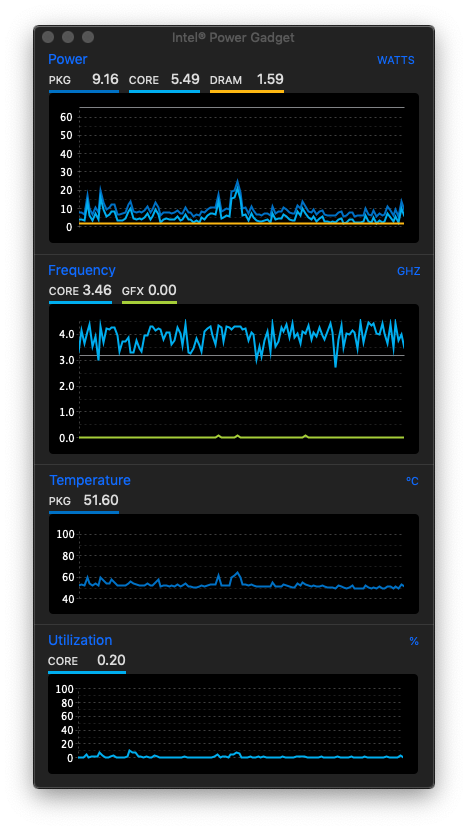Click the WATTS unit label
The width and height of the screenshot is (468, 830).
[x=395, y=60]
